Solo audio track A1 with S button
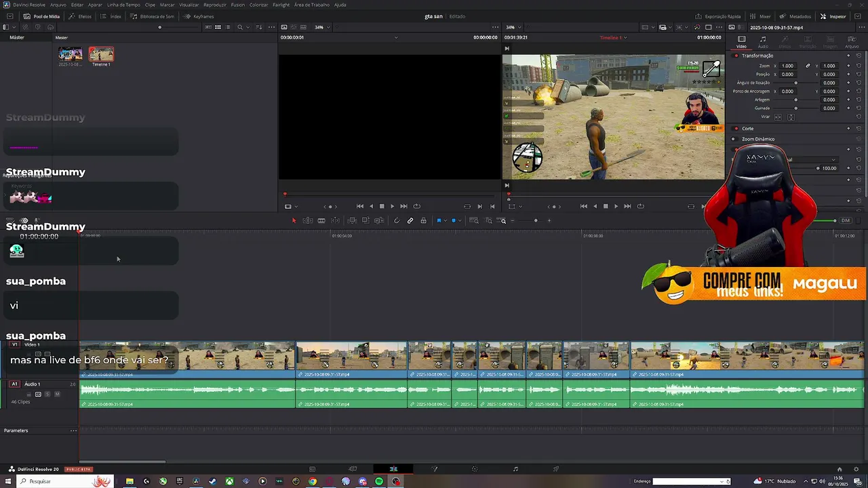The image size is (868, 488). [47, 394]
